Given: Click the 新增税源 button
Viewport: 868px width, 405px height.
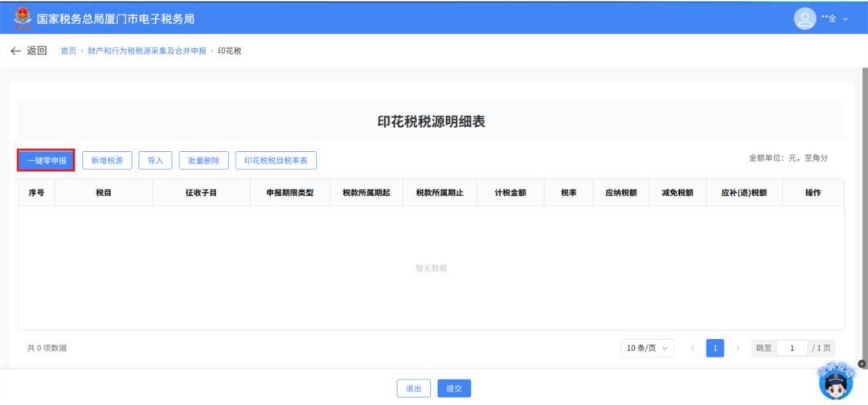Looking at the screenshot, I should pos(108,161).
